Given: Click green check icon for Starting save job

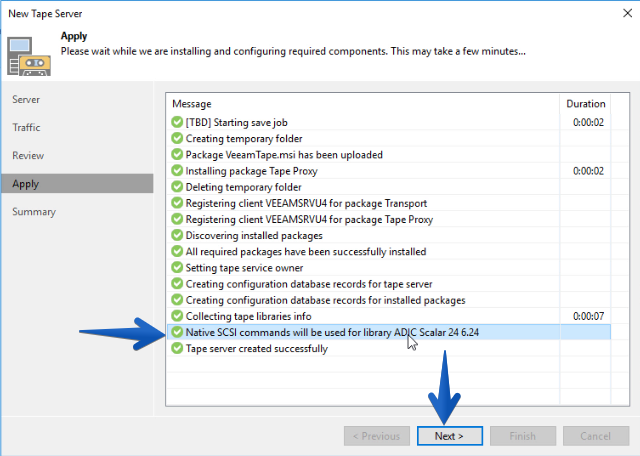Looking at the screenshot, I should coord(177,122).
